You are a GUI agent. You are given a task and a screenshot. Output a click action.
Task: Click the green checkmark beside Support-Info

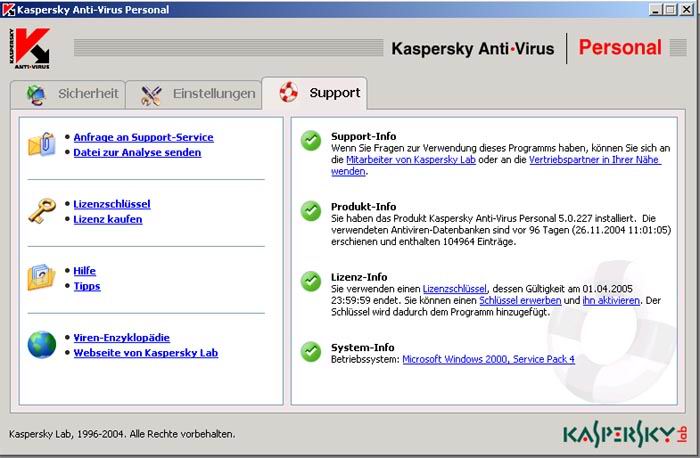pyautogui.click(x=311, y=141)
